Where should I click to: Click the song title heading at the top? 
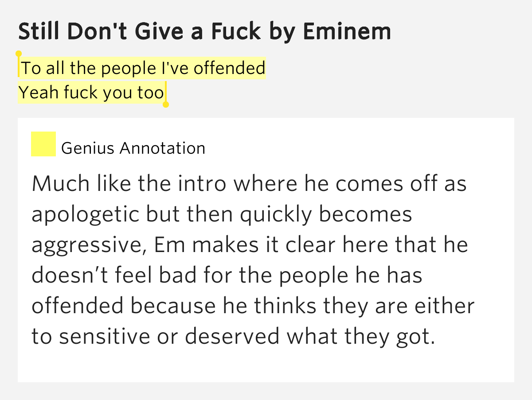click(x=204, y=31)
